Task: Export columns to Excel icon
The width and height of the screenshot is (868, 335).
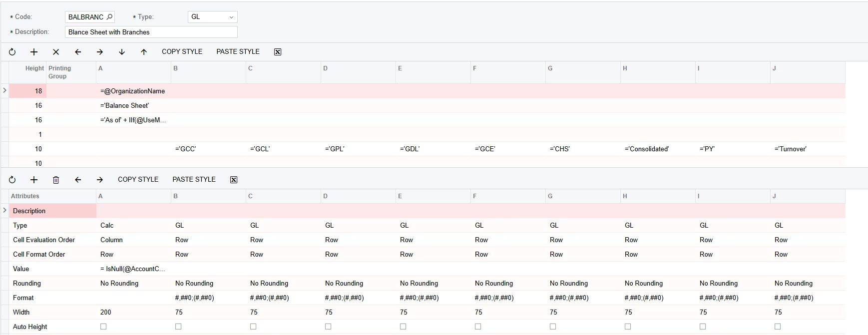Action: tap(234, 180)
